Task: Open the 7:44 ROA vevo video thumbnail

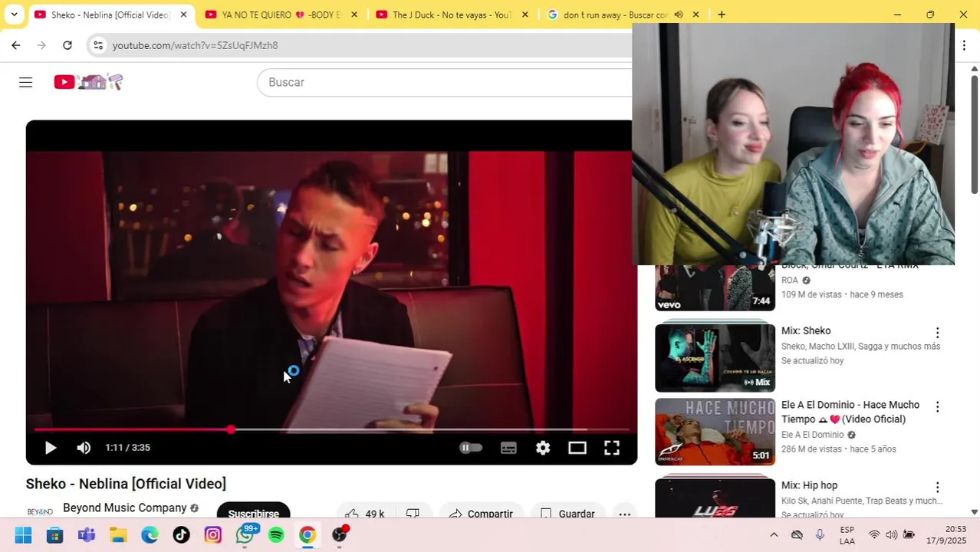Action: pyautogui.click(x=715, y=288)
